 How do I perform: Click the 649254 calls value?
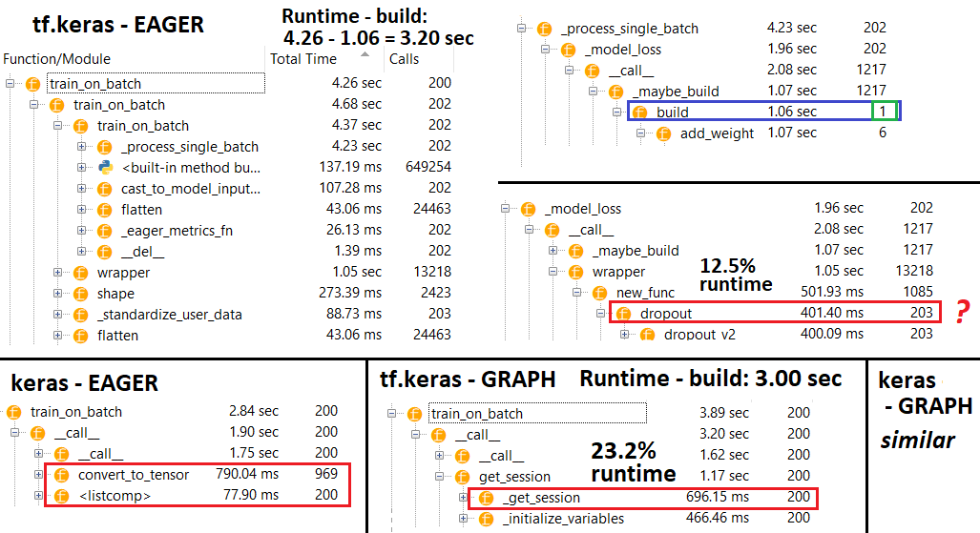pos(428,167)
